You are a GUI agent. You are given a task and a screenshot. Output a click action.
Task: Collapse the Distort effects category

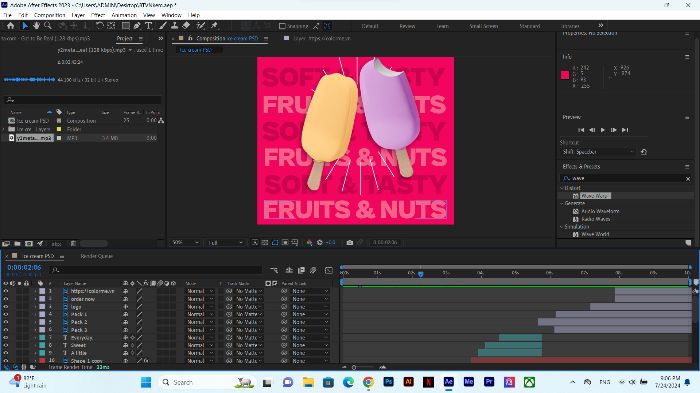(562, 188)
